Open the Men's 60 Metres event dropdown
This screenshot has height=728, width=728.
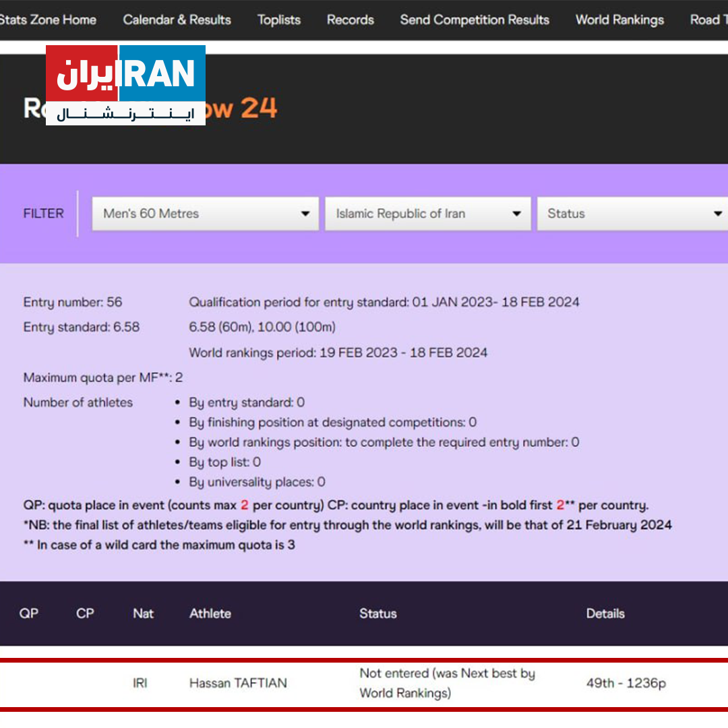(x=205, y=213)
